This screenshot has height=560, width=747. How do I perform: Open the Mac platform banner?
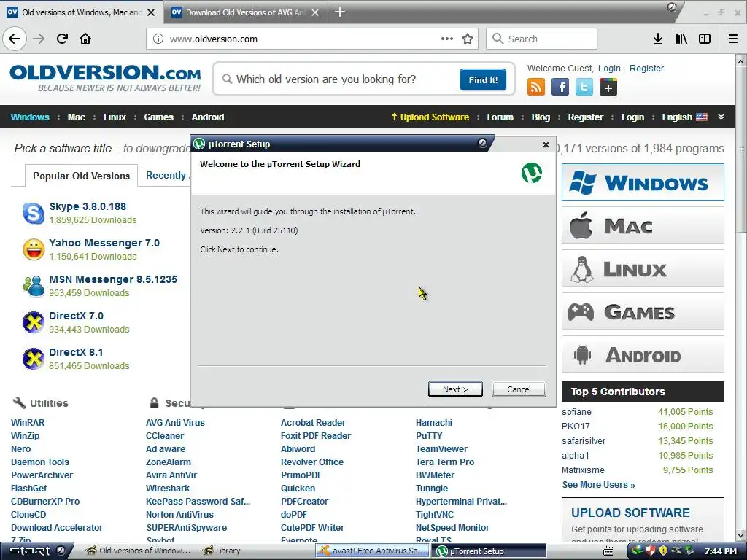(643, 225)
